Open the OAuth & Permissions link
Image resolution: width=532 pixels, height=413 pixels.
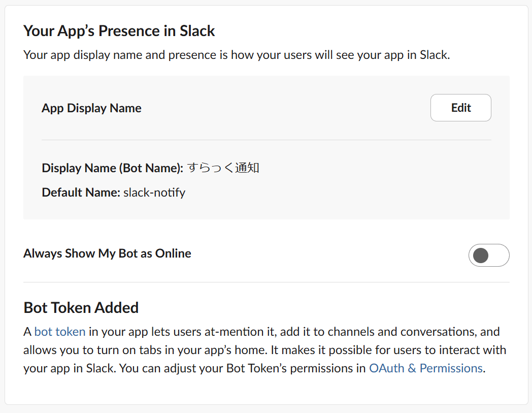point(426,368)
